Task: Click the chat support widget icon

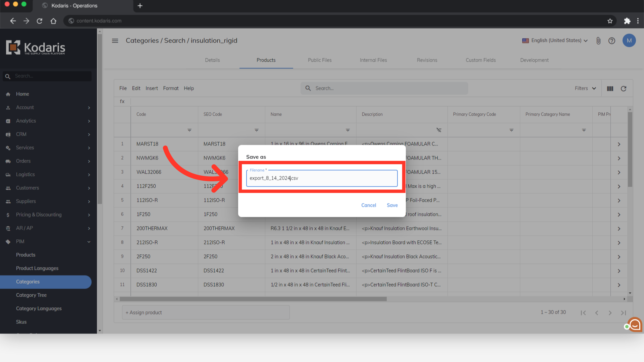Action: 635,324
